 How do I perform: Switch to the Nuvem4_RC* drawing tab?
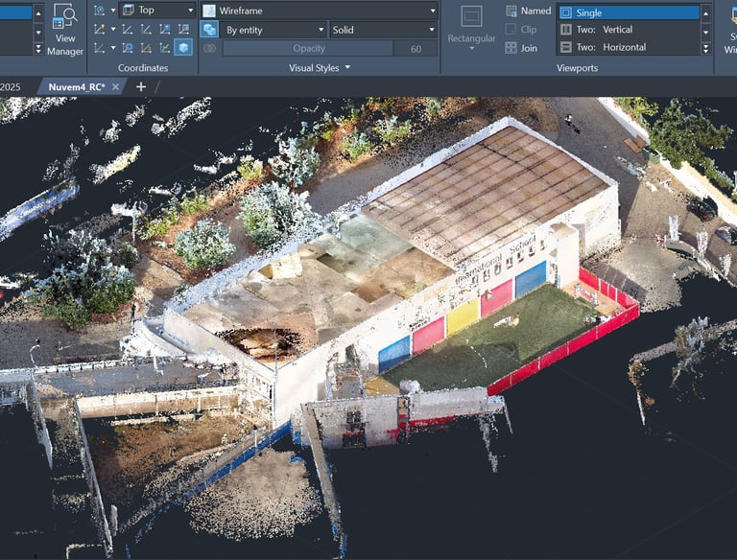78,86
